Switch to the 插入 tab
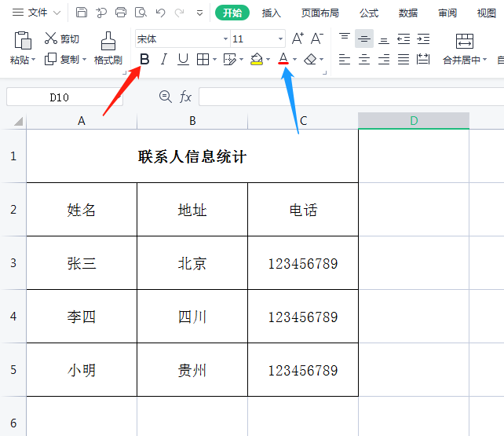504x436 pixels. point(272,13)
